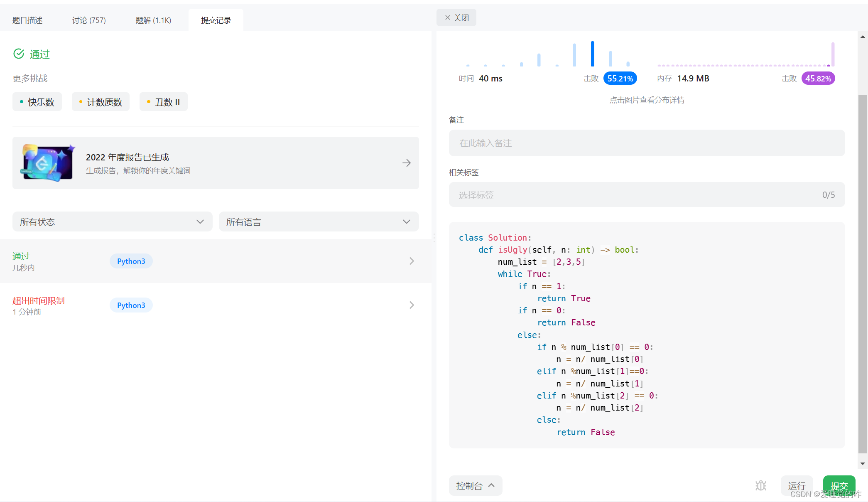Image resolution: width=868 pixels, height=502 pixels.
Task: Click the green accepted checkmark icon
Action: coord(19,54)
